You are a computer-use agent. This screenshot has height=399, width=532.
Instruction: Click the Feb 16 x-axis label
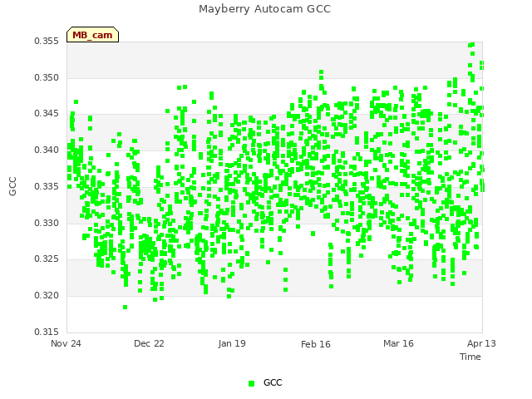point(316,344)
